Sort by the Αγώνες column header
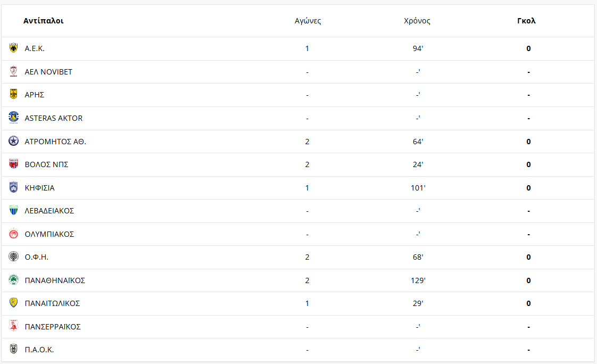The width and height of the screenshot is (597, 364). (x=308, y=21)
